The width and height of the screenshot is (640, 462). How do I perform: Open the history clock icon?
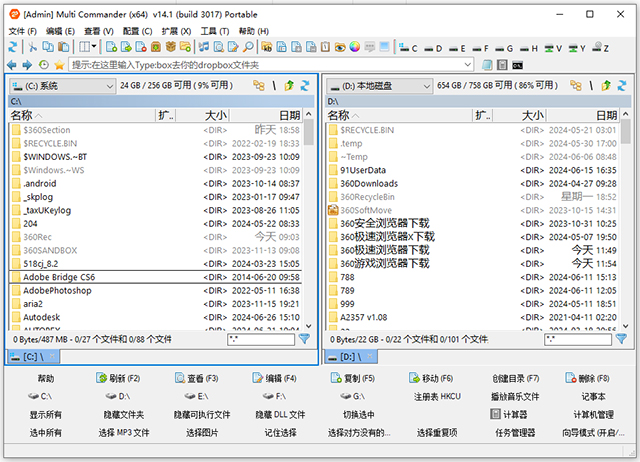pos(44,65)
